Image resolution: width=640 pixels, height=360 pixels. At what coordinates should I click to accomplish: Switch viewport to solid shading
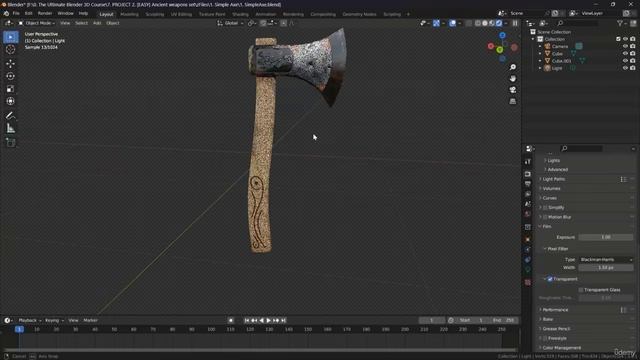pyautogui.click(x=485, y=23)
